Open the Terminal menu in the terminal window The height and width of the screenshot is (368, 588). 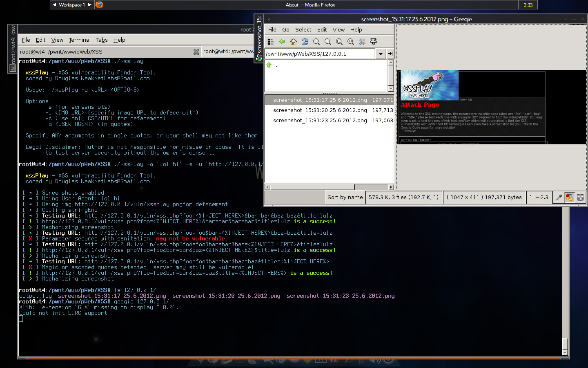coord(79,40)
